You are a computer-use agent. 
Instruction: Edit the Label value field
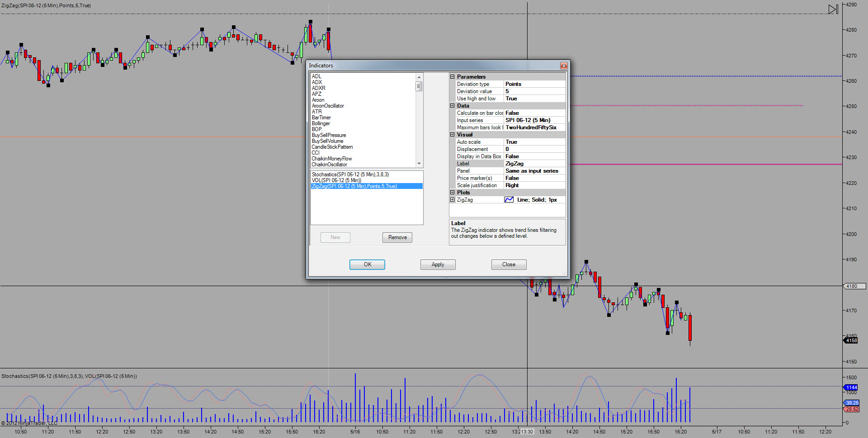[534, 164]
